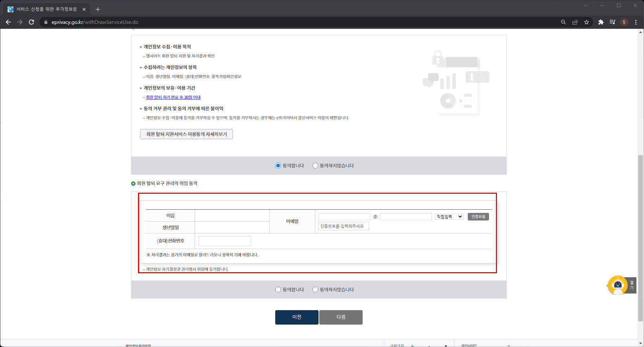Image resolution: width=644 pixels, height=347 pixels.
Task: Click the address bar URL
Action: (x=95, y=22)
